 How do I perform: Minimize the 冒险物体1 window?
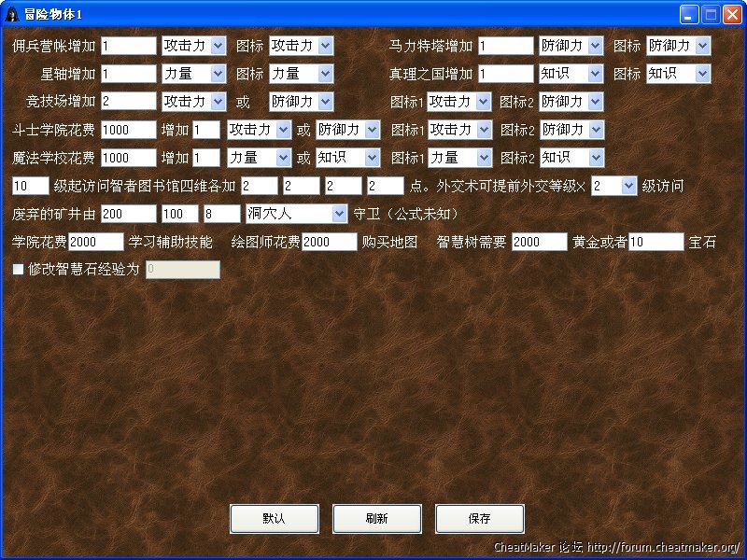(x=689, y=14)
